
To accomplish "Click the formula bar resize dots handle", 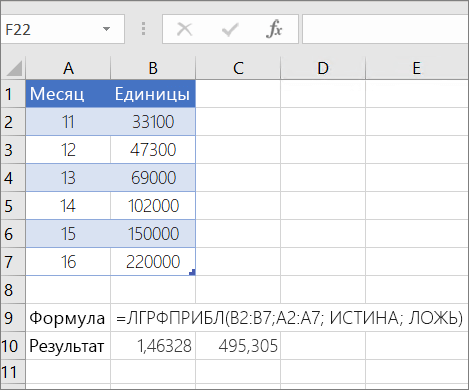I will (x=143, y=29).
